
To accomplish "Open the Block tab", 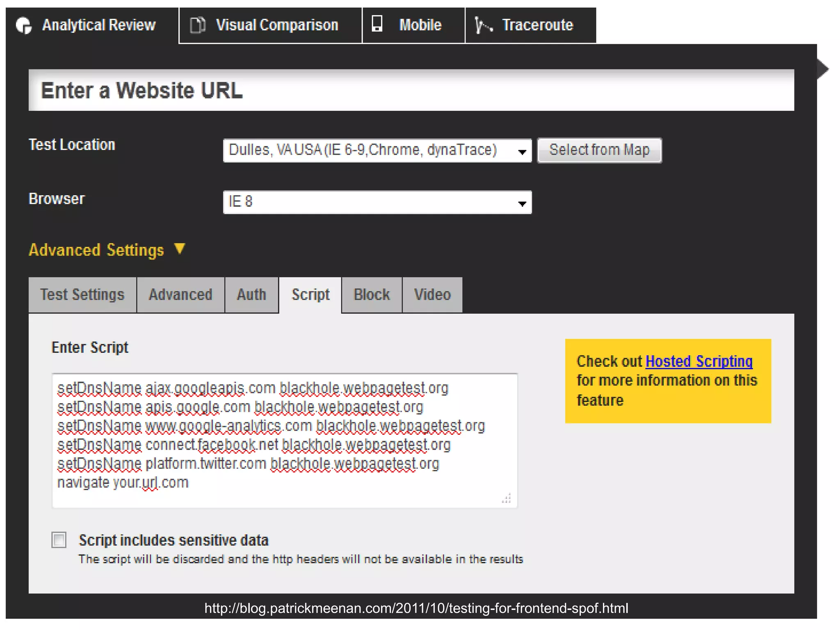I will pyautogui.click(x=372, y=295).
